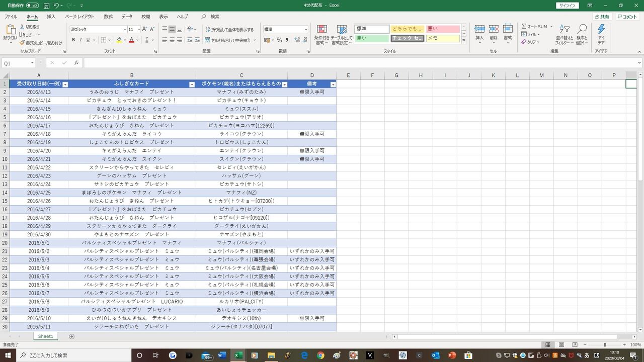This screenshot has width=644, height=362.
Task: Open the font size dropdown showing 11
Action: pyautogui.click(x=138, y=30)
